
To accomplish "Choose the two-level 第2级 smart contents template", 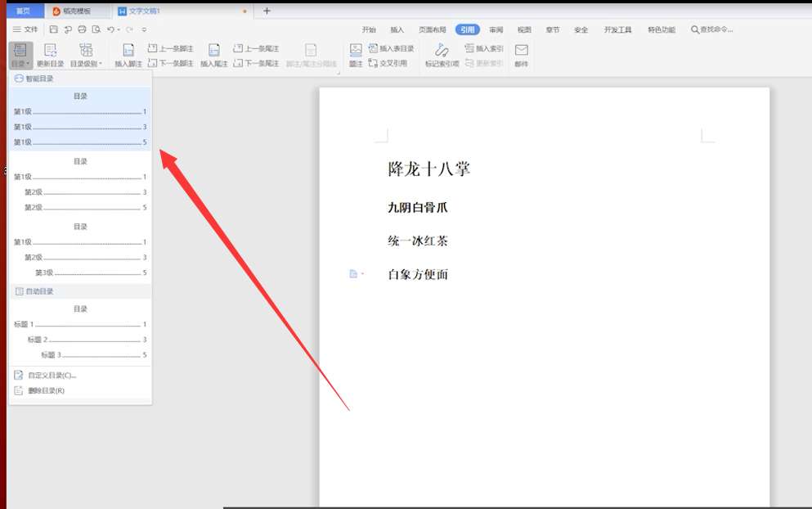I will click(80, 184).
